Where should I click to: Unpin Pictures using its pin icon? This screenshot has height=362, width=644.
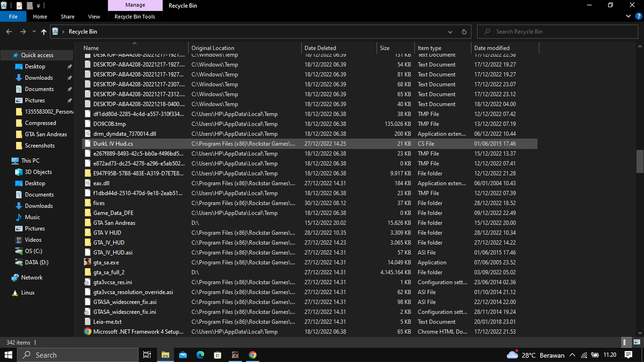pos(69,101)
